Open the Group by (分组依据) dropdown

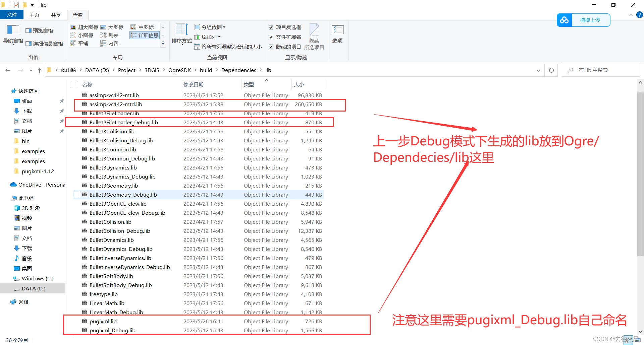[210, 27]
